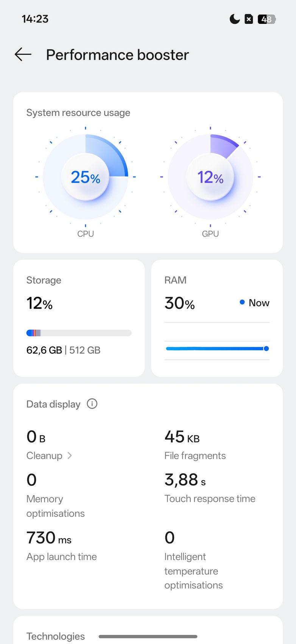Open the Data display info icon
The height and width of the screenshot is (644, 296).
[x=92, y=404]
